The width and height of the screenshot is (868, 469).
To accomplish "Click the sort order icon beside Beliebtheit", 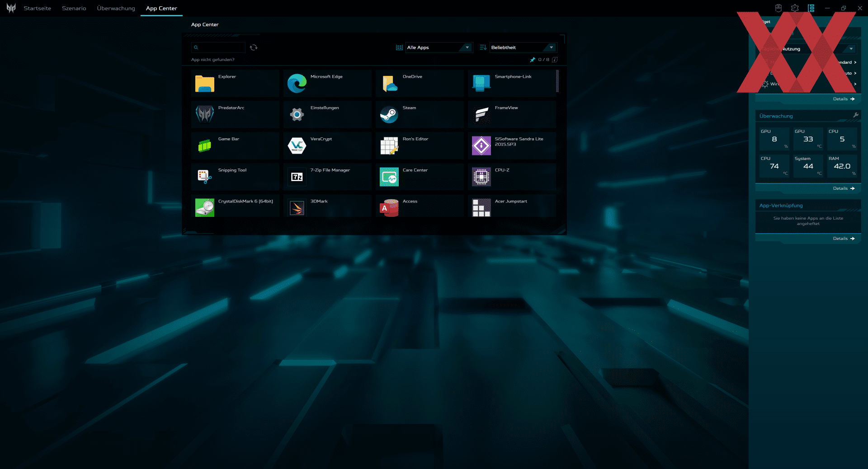I will [483, 47].
